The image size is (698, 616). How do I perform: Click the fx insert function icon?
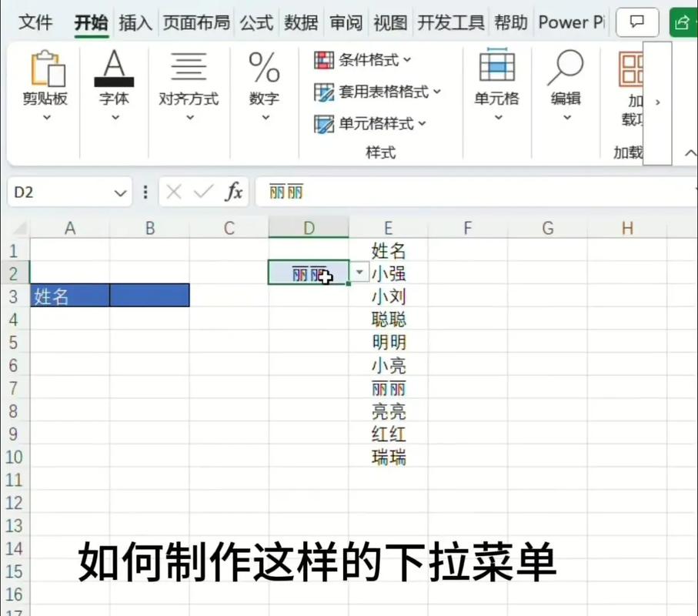235,191
